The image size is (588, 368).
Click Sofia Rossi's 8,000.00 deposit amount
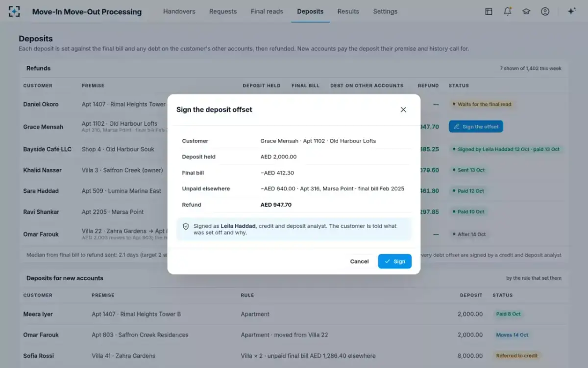click(470, 356)
